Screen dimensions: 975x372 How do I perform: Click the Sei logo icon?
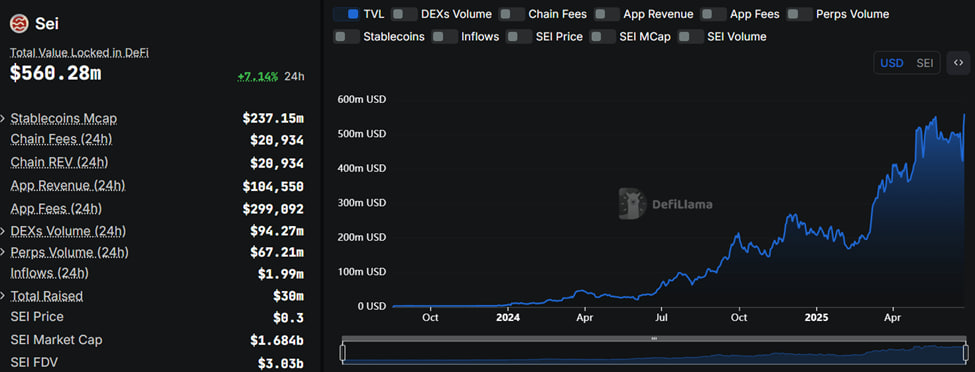click(20, 24)
